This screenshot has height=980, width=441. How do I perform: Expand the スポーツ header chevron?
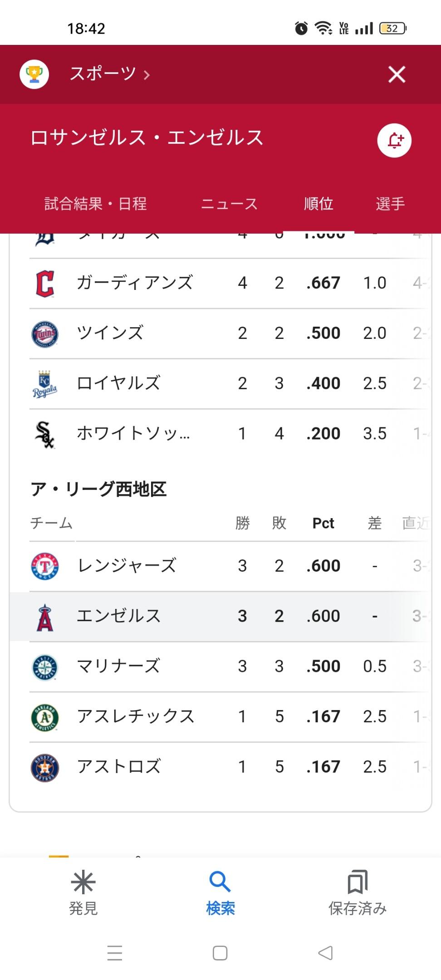pos(147,75)
